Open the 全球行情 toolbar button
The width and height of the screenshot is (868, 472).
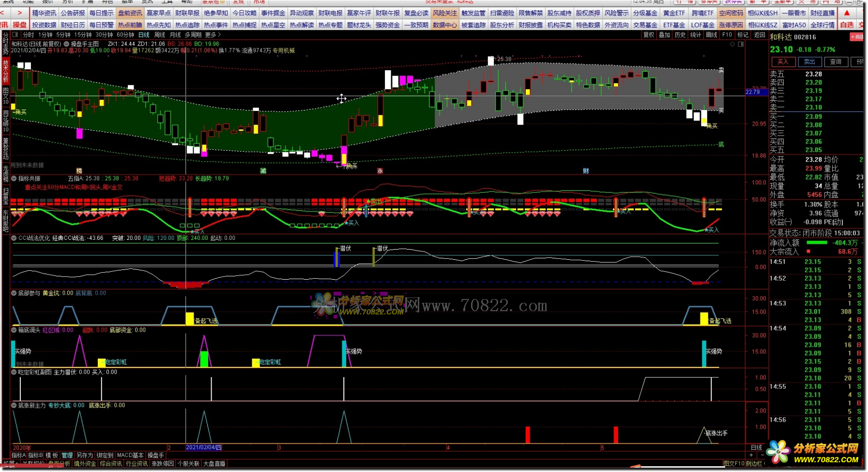pyautogui.click(x=822, y=25)
